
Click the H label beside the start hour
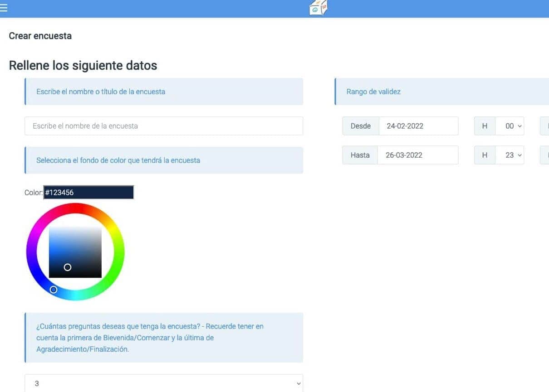coord(484,126)
